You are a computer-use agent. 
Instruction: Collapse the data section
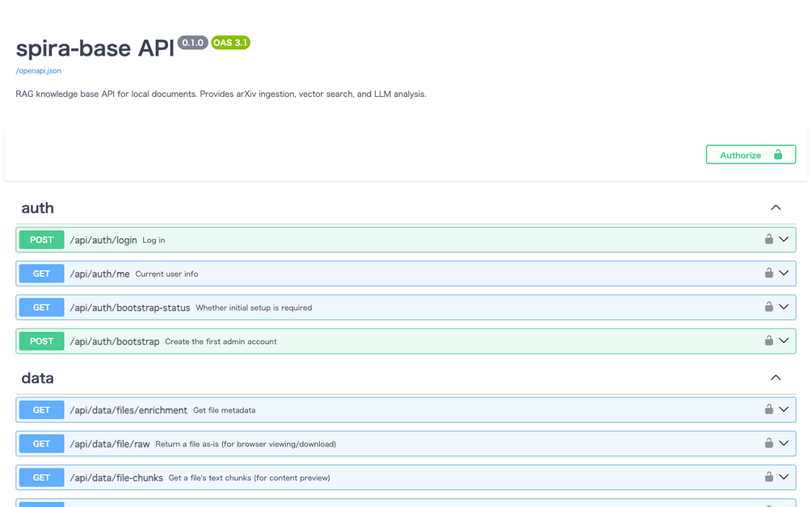pyautogui.click(x=775, y=378)
